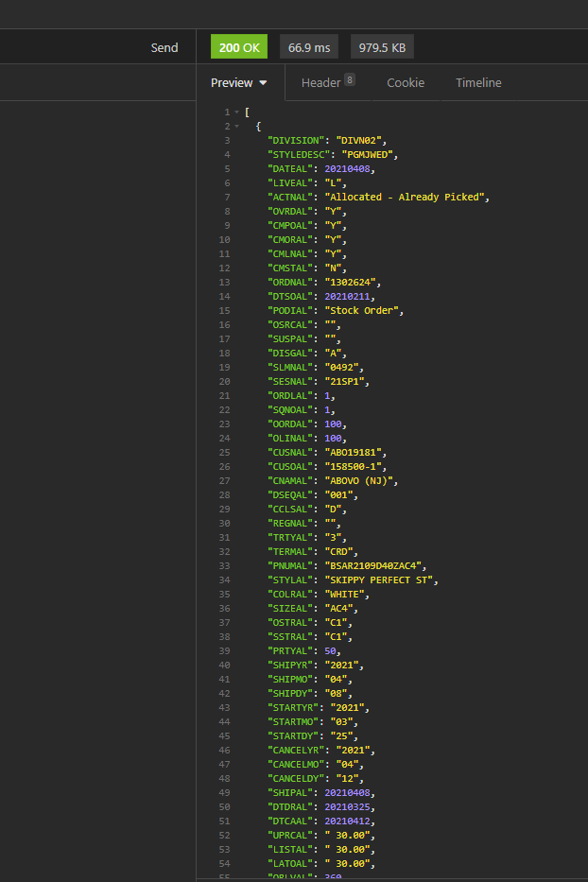
Task: Click "Allocated - Already Picked" value
Action: tap(404, 198)
